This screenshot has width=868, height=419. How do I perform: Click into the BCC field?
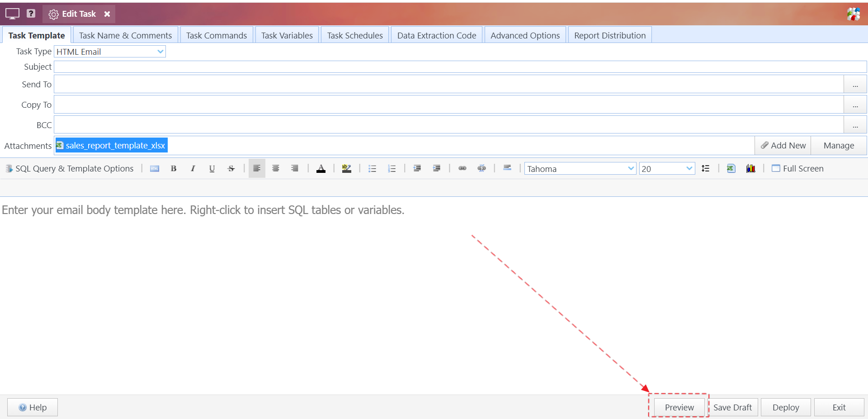449,124
